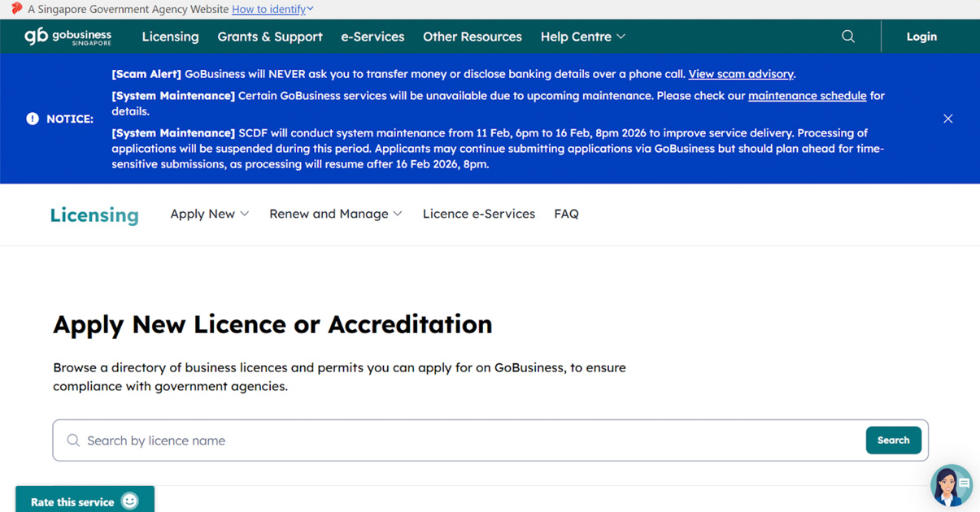Click the smiley icon on Rate this service
Image resolution: width=980 pixels, height=512 pixels.
click(130, 501)
